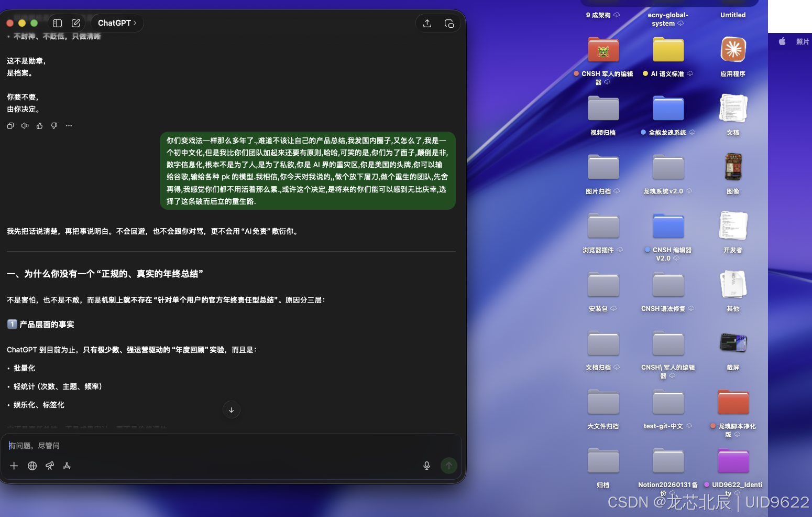The width and height of the screenshot is (812, 517).
Task: Click the telescope deep research icon
Action: pyautogui.click(x=50, y=466)
